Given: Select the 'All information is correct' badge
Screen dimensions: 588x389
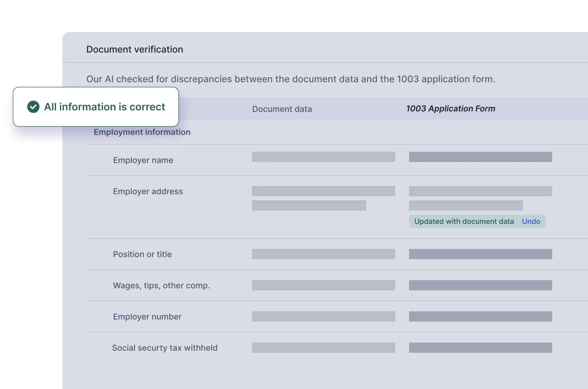Looking at the screenshot, I should pyautogui.click(x=96, y=107).
